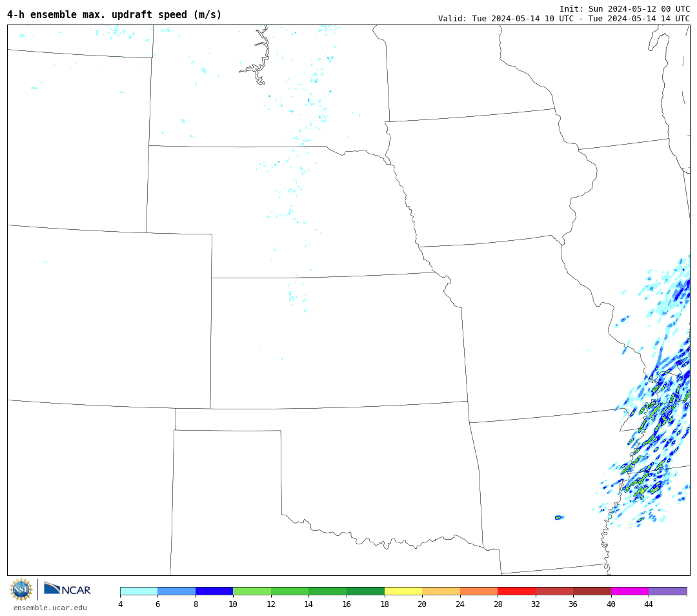Click the legend tick label 28

pyautogui.click(x=498, y=604)
